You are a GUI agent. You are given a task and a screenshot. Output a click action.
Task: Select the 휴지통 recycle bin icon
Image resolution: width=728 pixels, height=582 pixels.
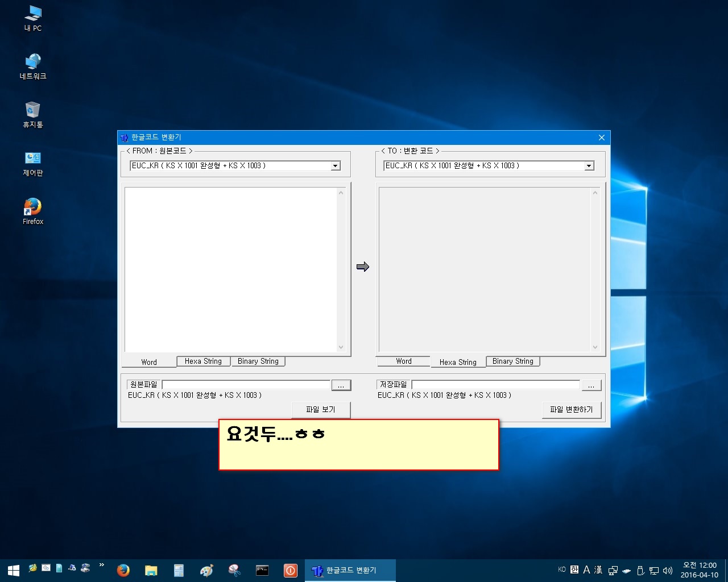click(x=33, y=115)
